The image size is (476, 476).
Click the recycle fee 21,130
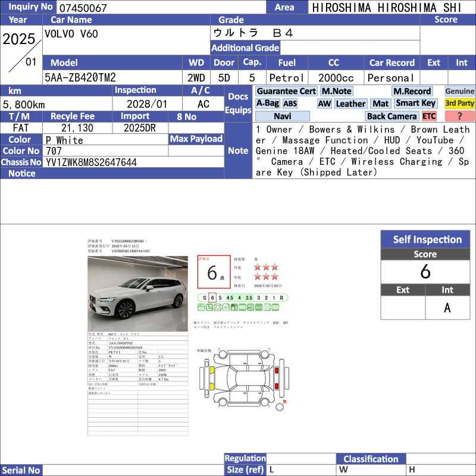(77, 128)
